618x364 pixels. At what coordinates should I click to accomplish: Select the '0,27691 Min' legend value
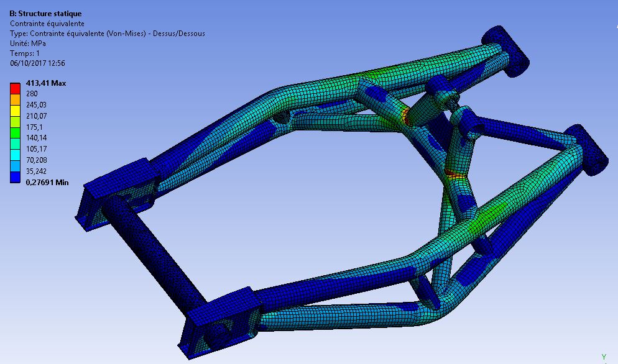coord(47,183)
